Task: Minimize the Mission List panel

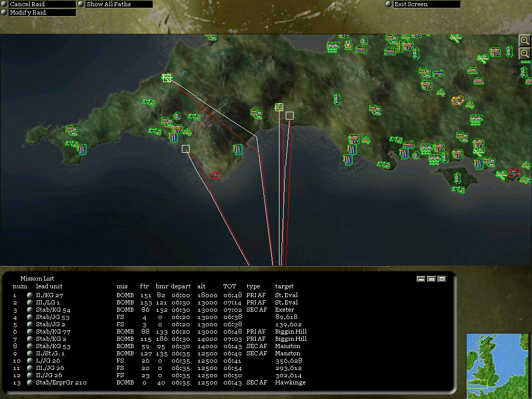Action: click(421, 279)
